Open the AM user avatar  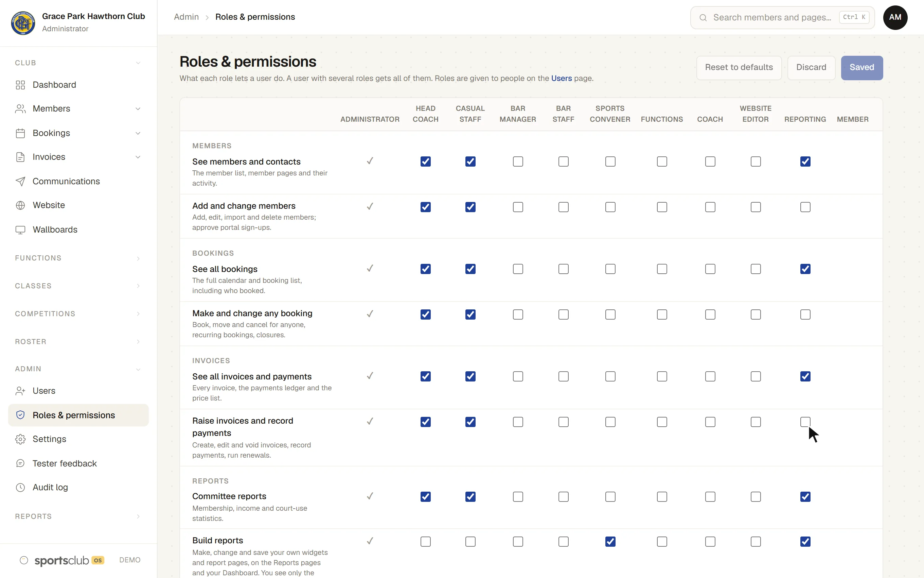coord(895,18)
